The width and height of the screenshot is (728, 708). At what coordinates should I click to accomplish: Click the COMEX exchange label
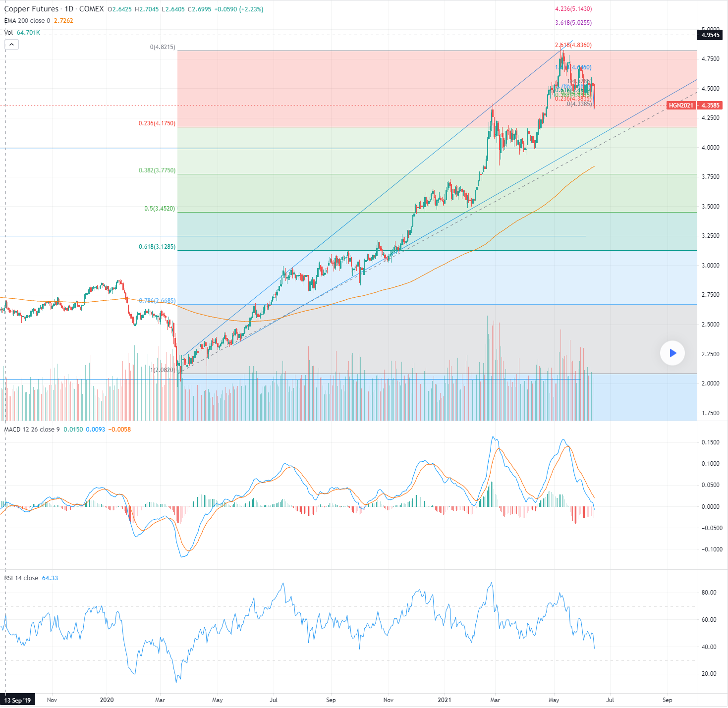[x=92, y=8]
